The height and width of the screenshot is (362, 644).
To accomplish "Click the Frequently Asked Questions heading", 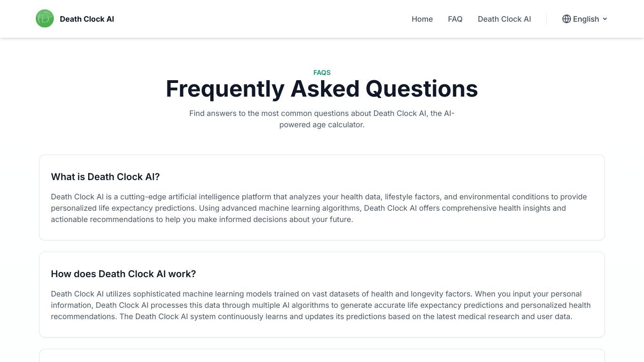I will click(x=322, y=89).
